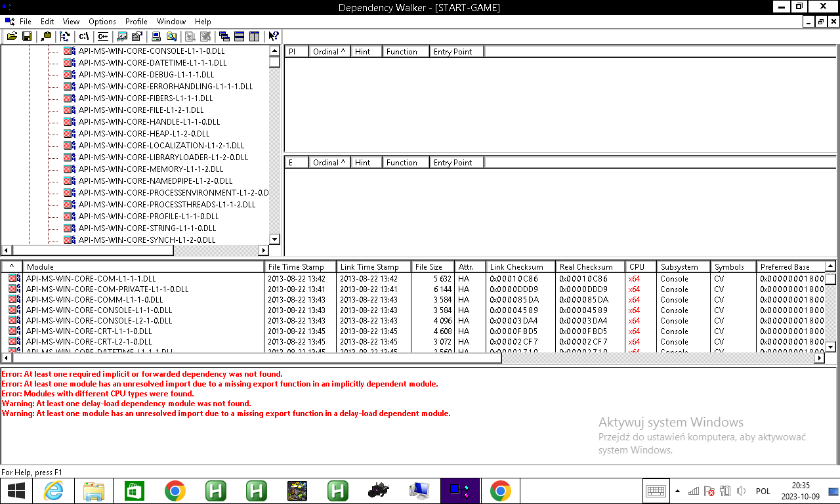Sort modules by Subsystem column header

point(683,267)
